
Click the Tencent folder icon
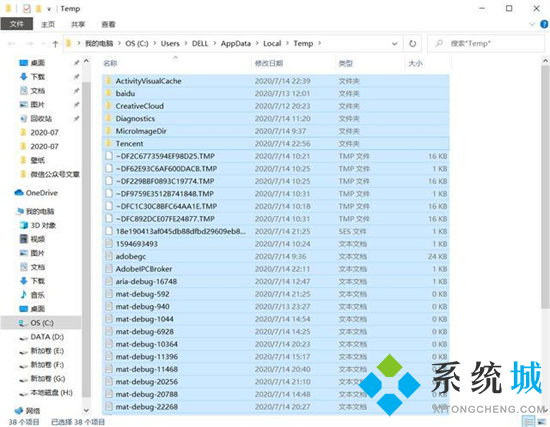point(109,143)
